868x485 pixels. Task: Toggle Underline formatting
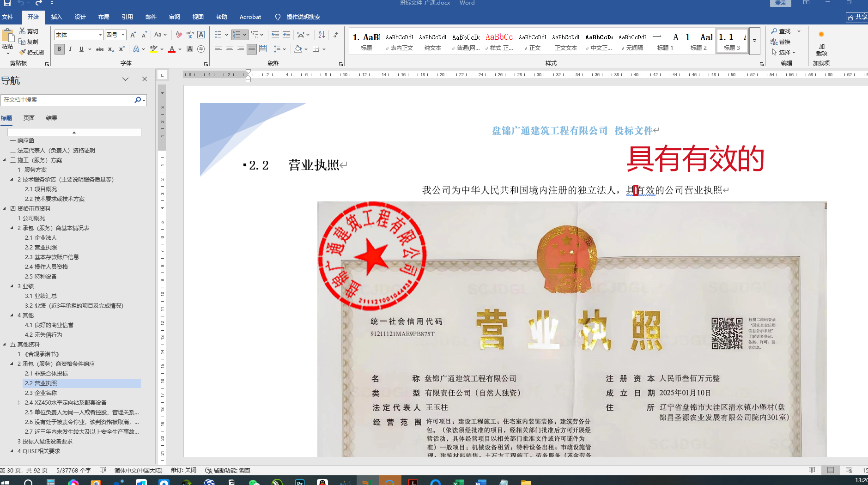click(81, 49)
